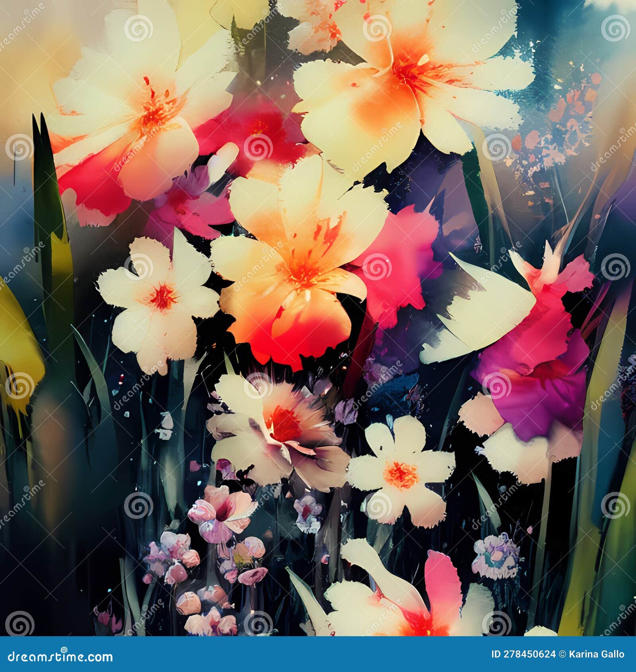Click spiral watermark in the top-right blue corner
Viewport: 636px width, 672px height.
[x=615, y=28]
